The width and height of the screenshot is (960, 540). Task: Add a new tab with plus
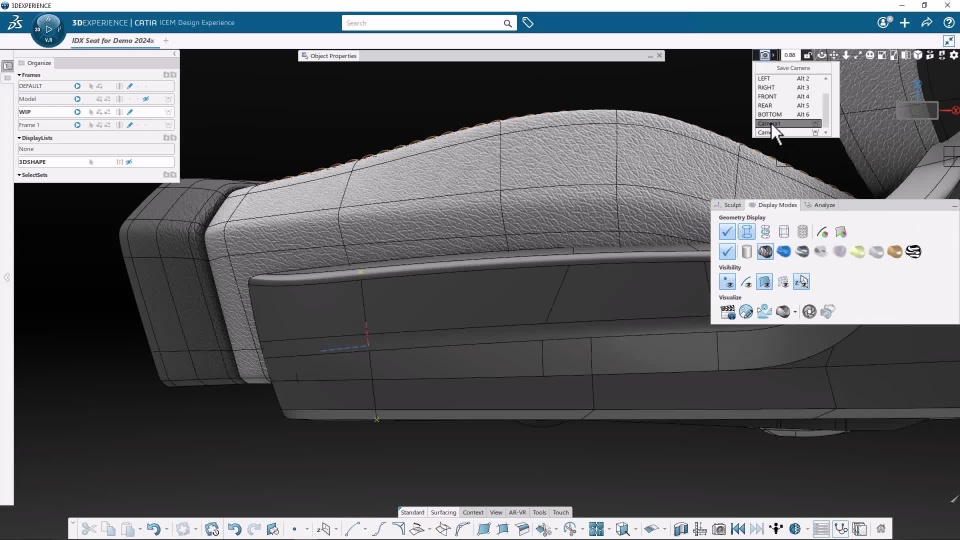coord(166,40)
